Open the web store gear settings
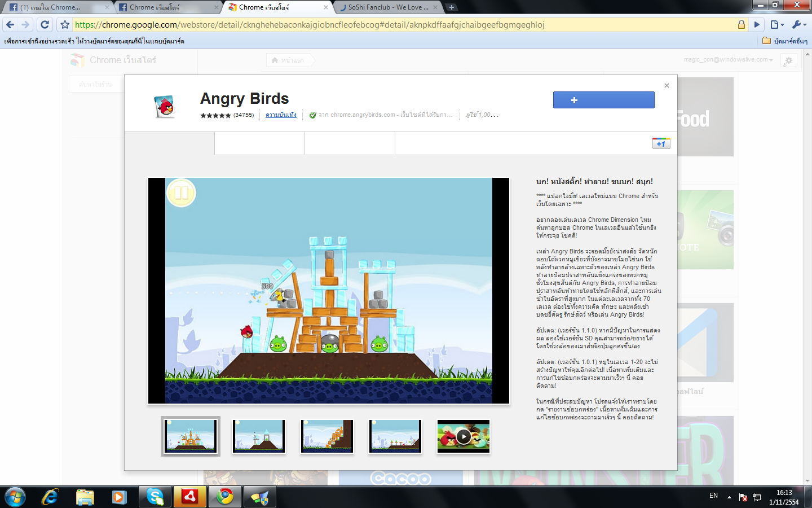This screenshot has height=508, width=812. (x=789, y=60)
